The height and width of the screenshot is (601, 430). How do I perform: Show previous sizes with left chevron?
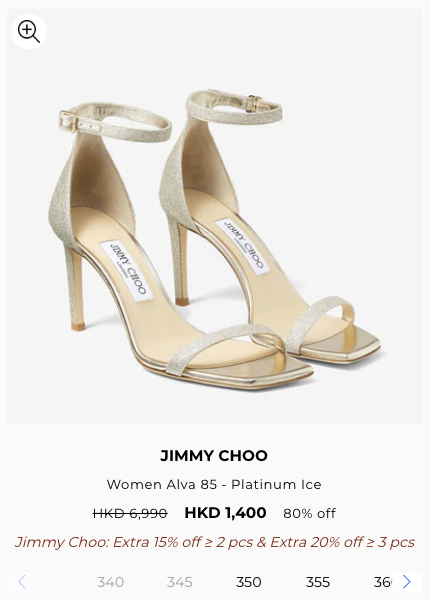click(x=22, y=582)
